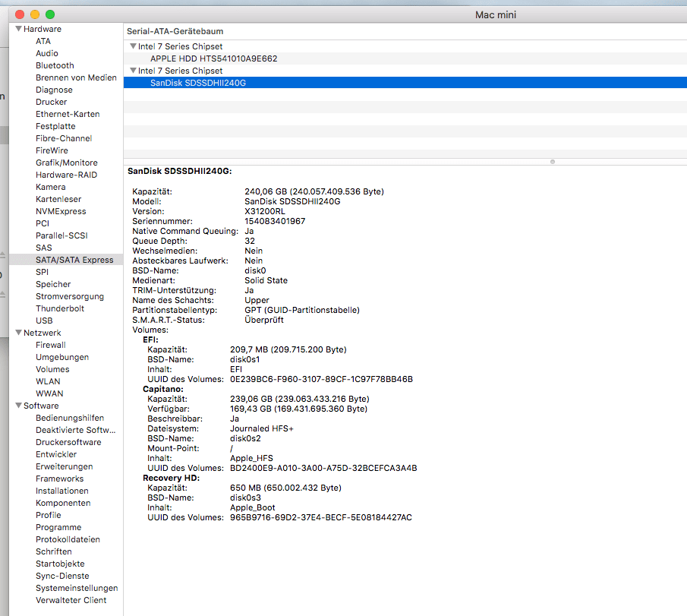Collapse first Intel 7 Series Chipset node
This screenshot has height=616, width=687.
point(133,46)
